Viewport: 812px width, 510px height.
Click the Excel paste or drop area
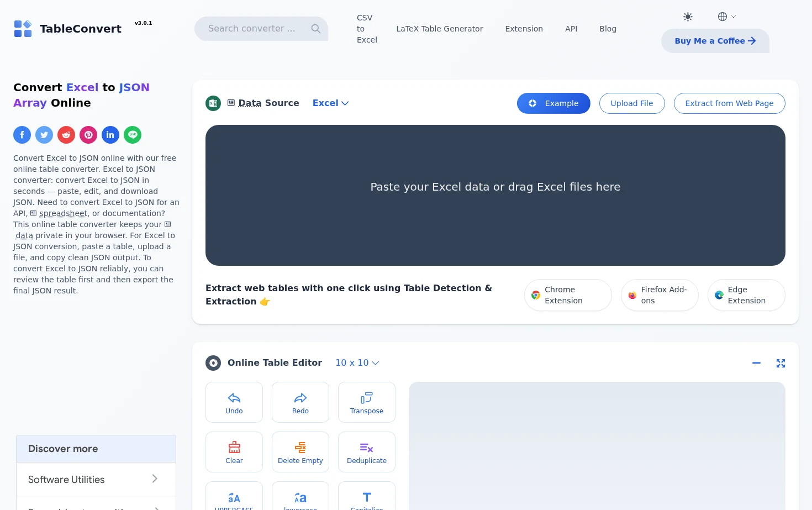(x=495, y=195)
